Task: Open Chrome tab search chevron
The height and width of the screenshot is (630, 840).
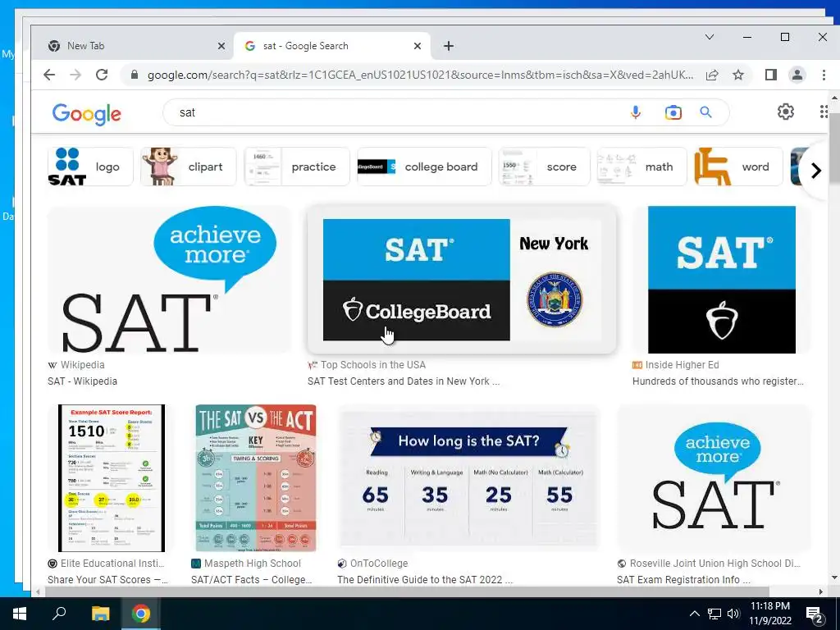Action: click(x=710, y=37)
